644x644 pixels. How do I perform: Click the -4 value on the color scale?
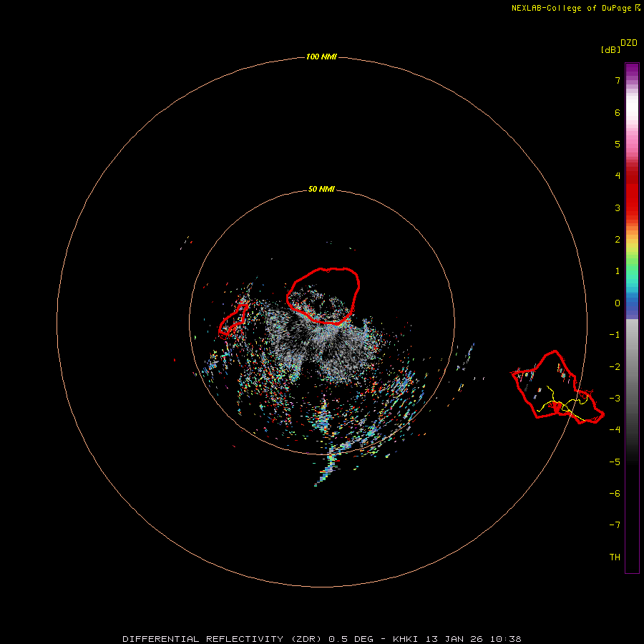pos(615,430)
